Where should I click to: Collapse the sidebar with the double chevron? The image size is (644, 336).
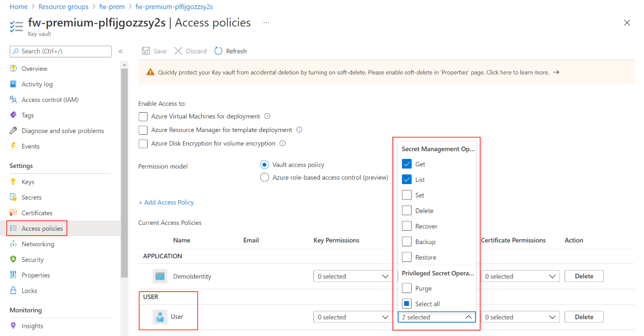coord(120,51)
